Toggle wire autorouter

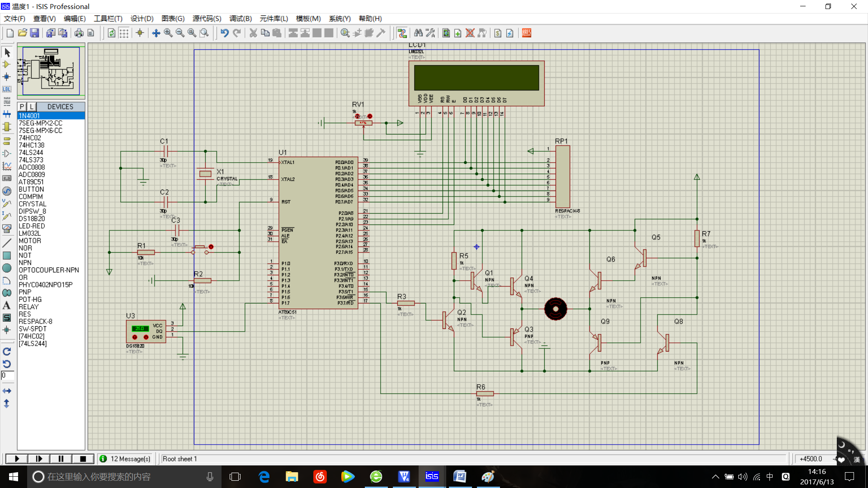click(402, 33)
